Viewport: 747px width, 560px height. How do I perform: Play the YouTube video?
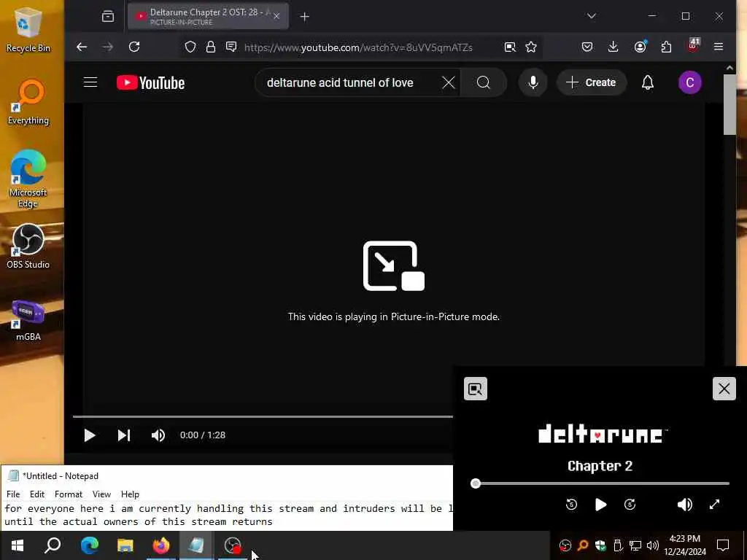(90, 435)
